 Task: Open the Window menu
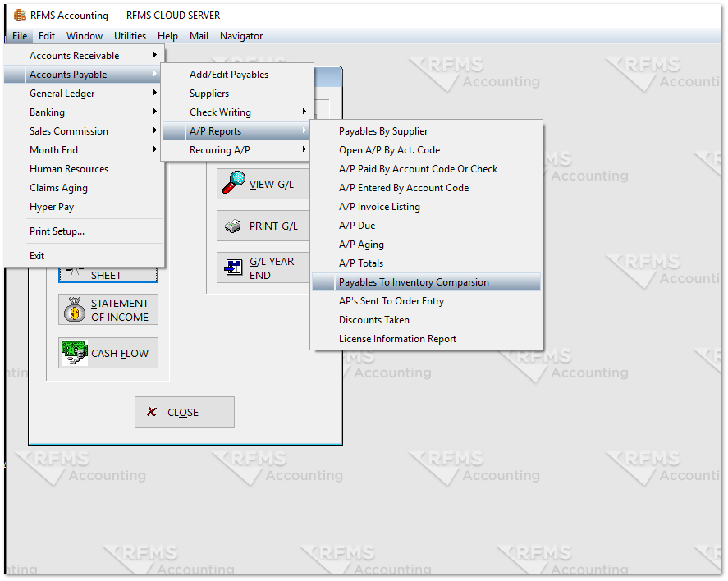pos(85,36)
